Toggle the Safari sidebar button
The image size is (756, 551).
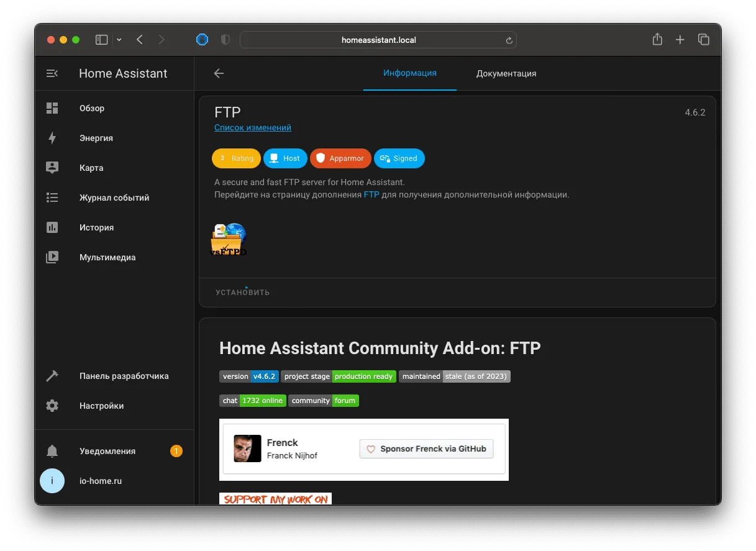coord(101,40)
